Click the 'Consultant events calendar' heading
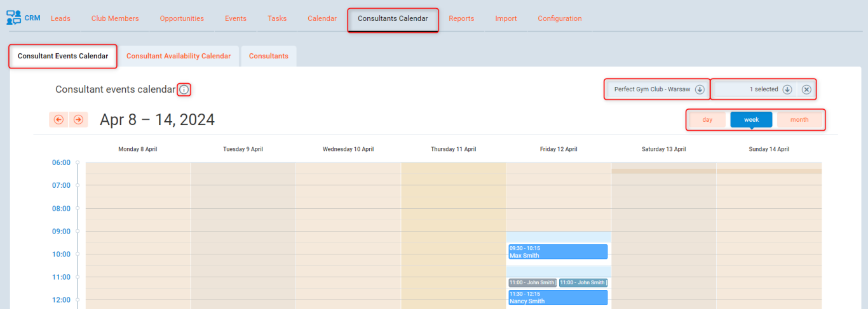 point(115,89)
